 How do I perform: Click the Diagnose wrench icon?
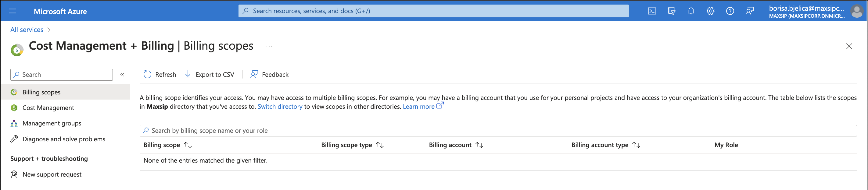coord(14,139)
